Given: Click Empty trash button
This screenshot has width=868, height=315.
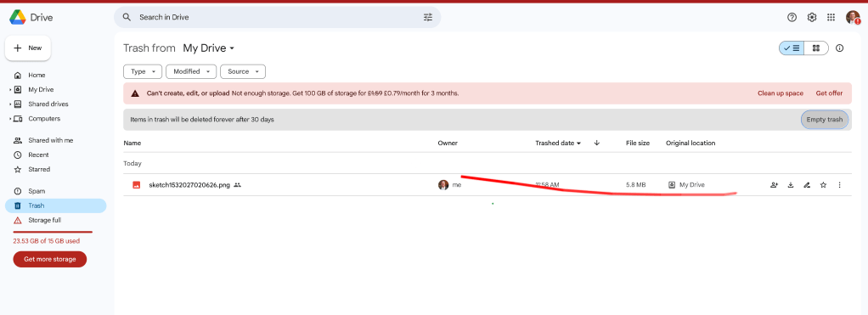Looking at the screenshot, I should click(825, 120).
